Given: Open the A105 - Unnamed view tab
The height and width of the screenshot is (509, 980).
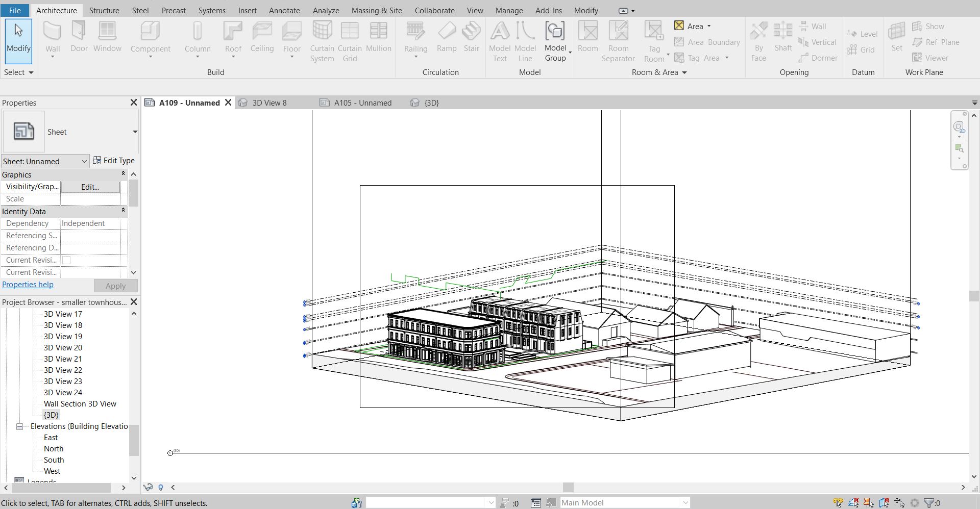Looking at the screenshot, I should click(x=362, y=103).
